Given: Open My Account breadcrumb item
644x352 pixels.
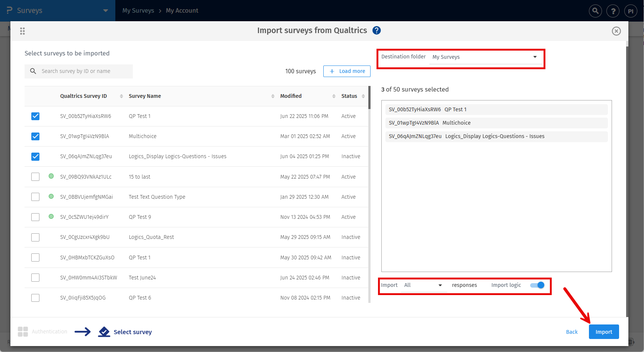Looking at the screenshot, I should (x=182, y=11).
